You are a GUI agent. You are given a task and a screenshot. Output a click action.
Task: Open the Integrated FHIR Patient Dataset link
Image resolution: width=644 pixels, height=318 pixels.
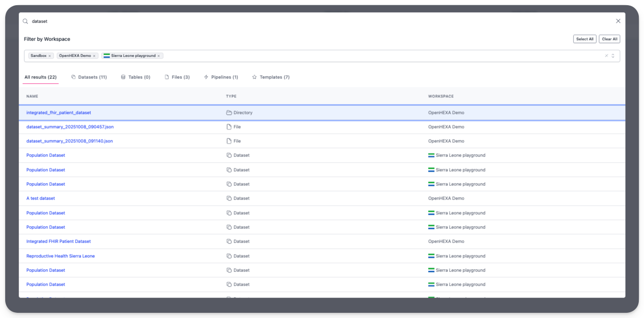[x=58, y=241]
